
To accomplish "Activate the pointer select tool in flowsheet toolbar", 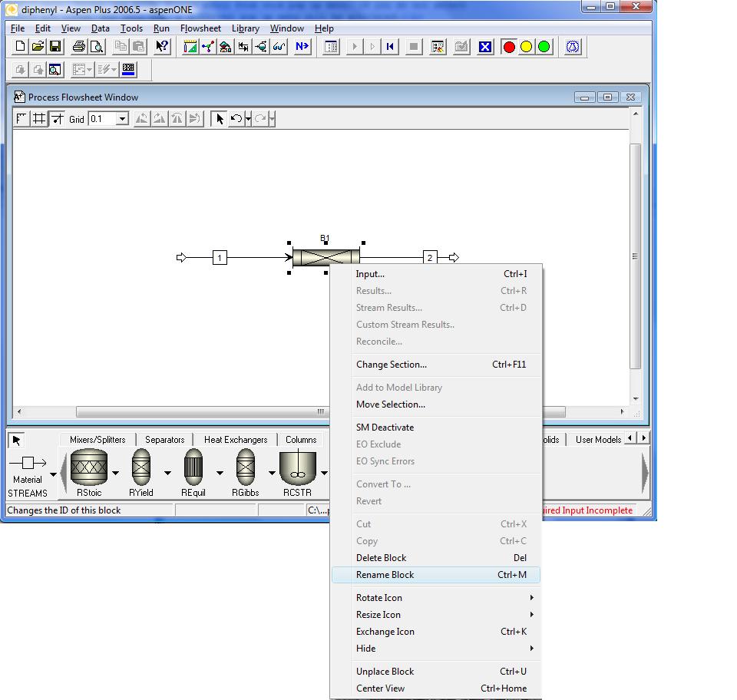I will coord(219,119).
